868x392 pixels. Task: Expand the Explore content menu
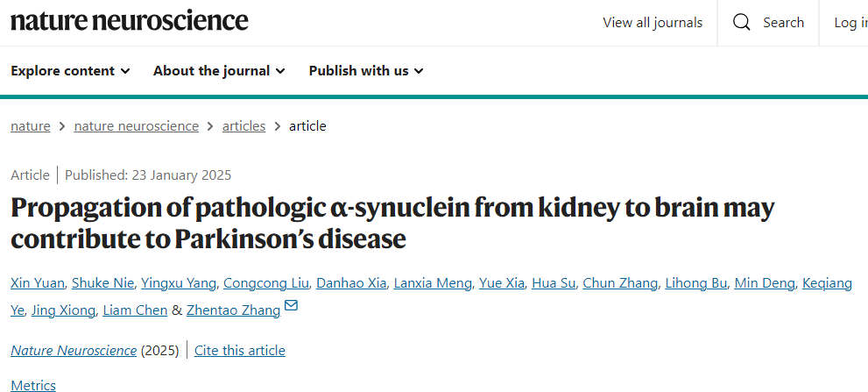70,71
